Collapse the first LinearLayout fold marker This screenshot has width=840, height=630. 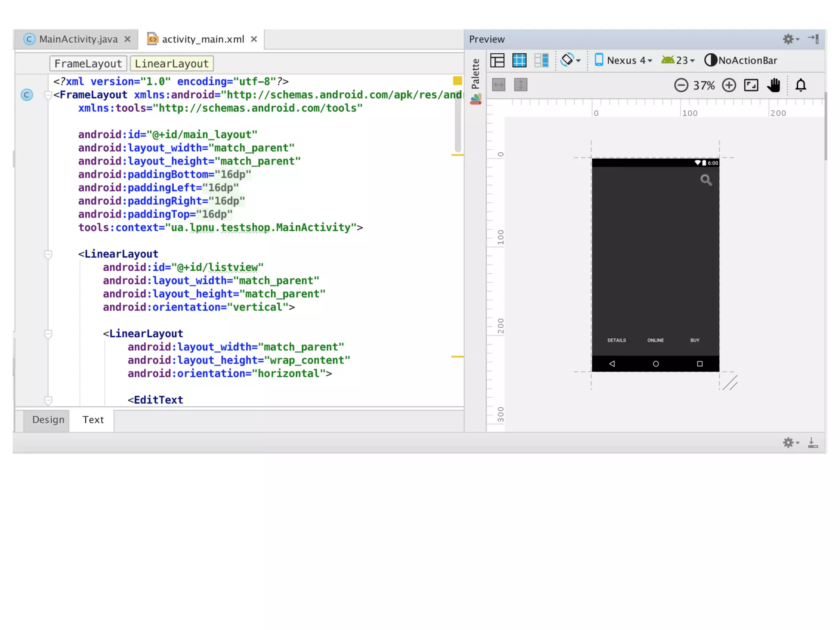(x=48, y=254)
